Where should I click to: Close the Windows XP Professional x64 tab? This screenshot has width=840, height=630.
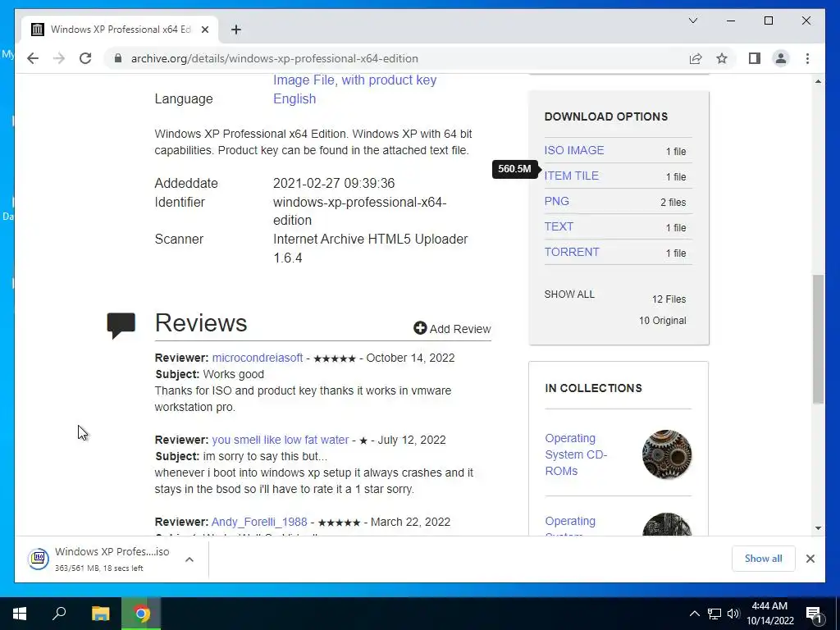[x=204, y=30]
